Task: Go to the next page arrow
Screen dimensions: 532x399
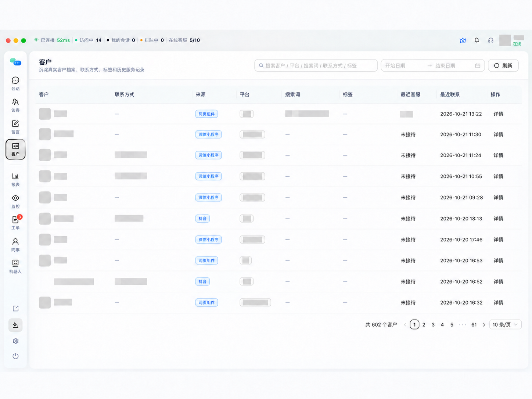Action: (484, 325)
